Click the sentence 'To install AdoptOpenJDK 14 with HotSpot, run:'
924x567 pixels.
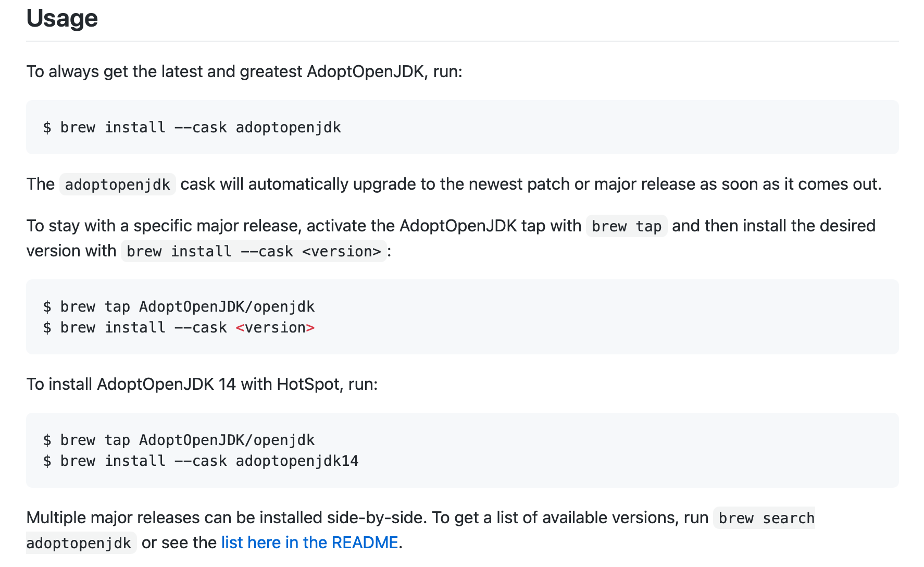click(x=202, y=384)
